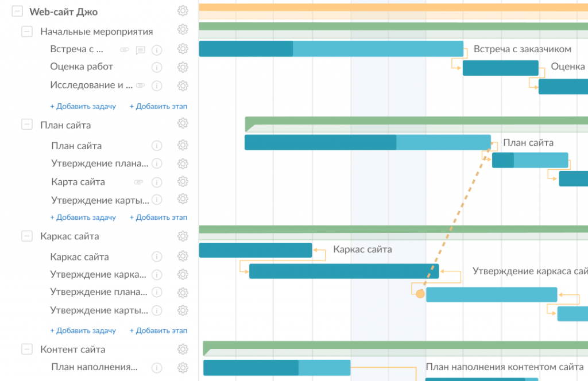
Task: Open settings gear for Web-сайт Джо project
Action: coord(183,11)
